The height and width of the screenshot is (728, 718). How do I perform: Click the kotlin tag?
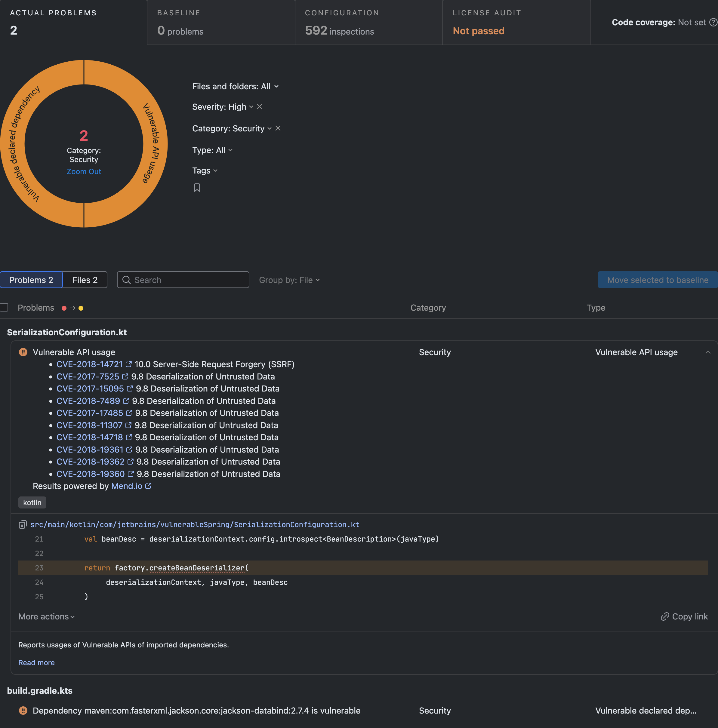coord(32,503)
